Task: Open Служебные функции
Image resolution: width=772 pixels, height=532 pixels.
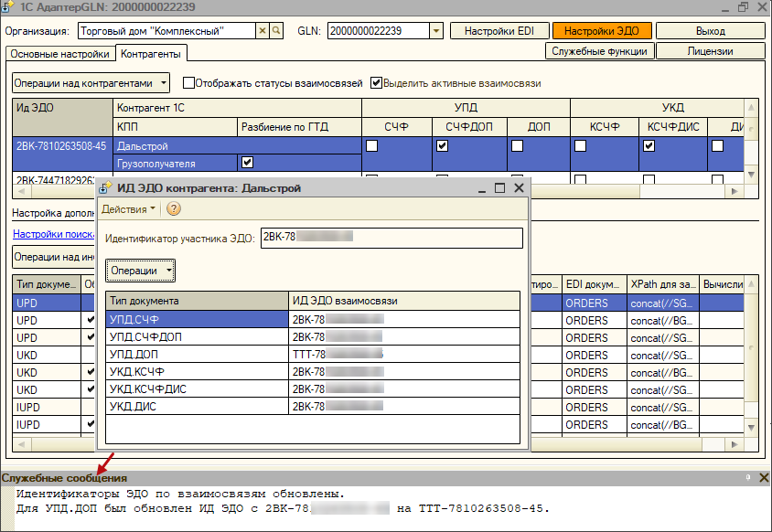Action: pos(599,51)
